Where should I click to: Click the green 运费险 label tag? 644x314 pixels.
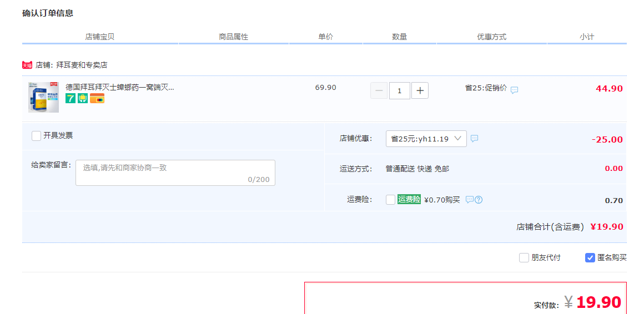click(x=409, y=200)
